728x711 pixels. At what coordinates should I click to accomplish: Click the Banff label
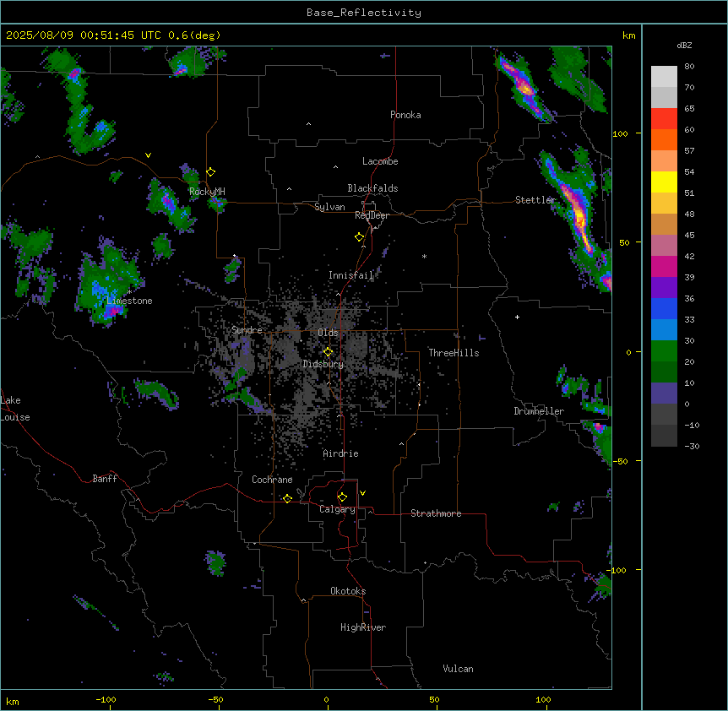(105, 479)
